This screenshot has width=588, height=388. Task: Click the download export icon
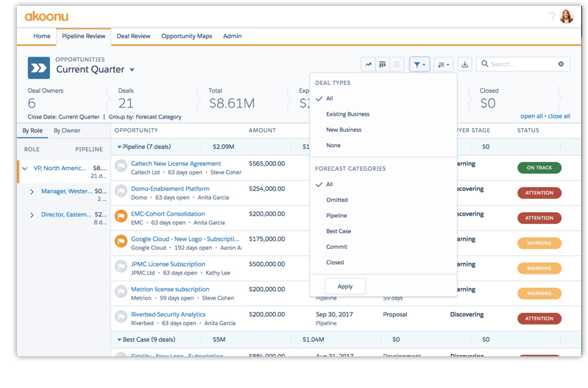click(x=464, y=65)
